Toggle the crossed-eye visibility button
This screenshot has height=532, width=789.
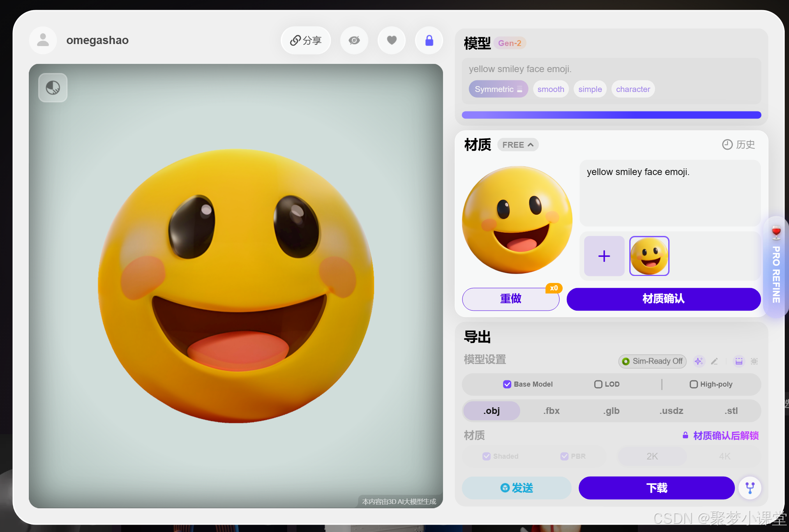pos(354,41)
